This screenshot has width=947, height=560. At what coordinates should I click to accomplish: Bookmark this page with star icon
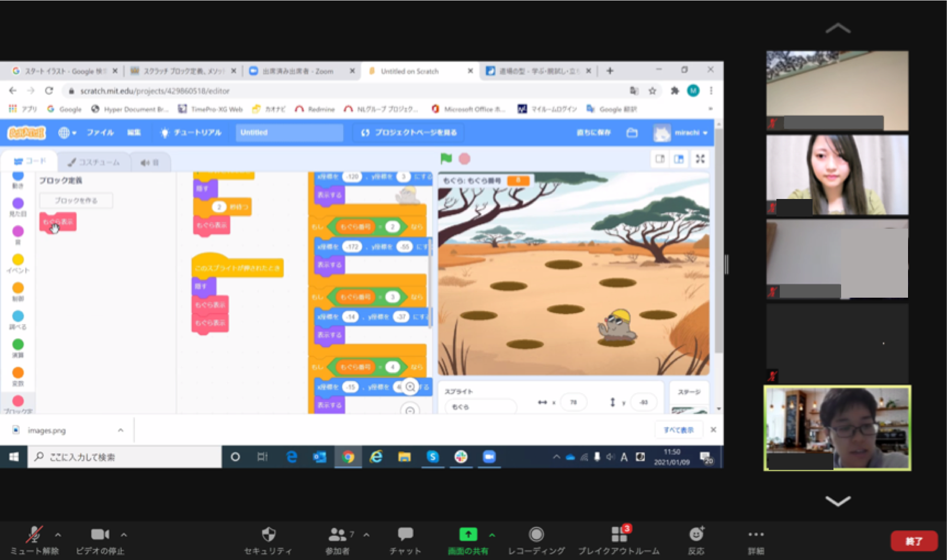(x=652, y=91)
